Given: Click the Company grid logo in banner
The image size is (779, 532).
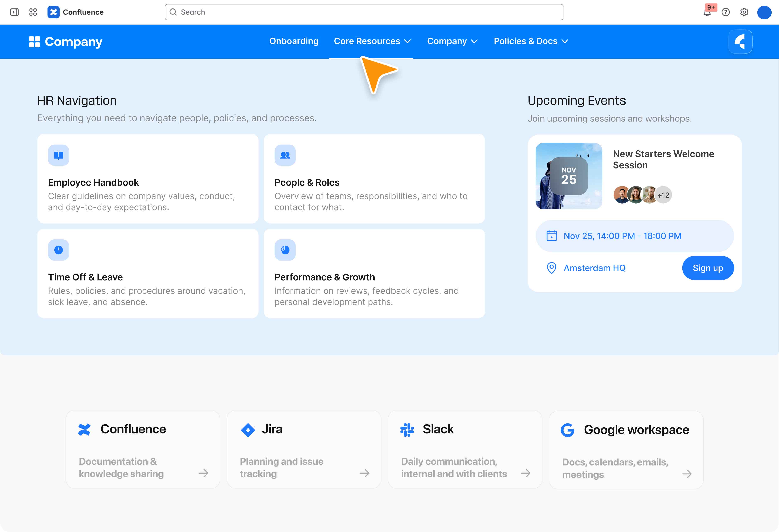Looking at the screenshot, I should click(x=34, y=42).
